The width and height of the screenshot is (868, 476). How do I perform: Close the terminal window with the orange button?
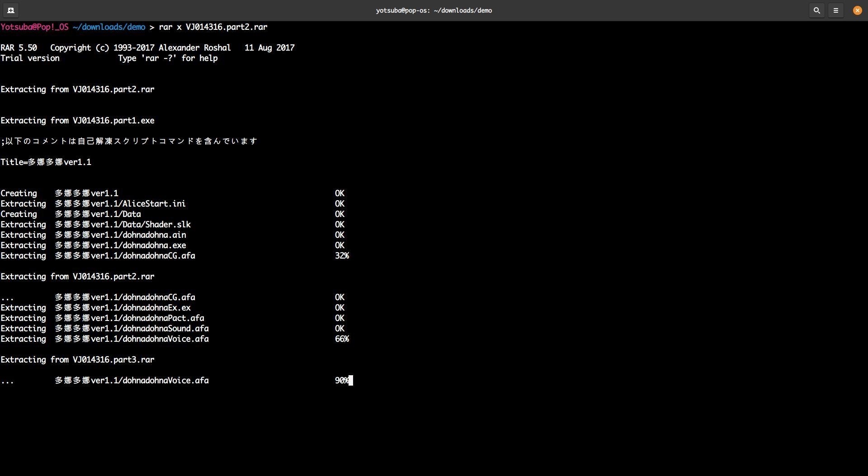[x=857, y=10]
